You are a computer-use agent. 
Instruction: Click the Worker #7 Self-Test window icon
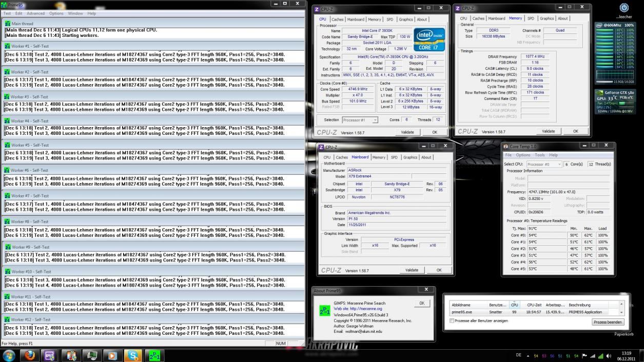[7, 196]
